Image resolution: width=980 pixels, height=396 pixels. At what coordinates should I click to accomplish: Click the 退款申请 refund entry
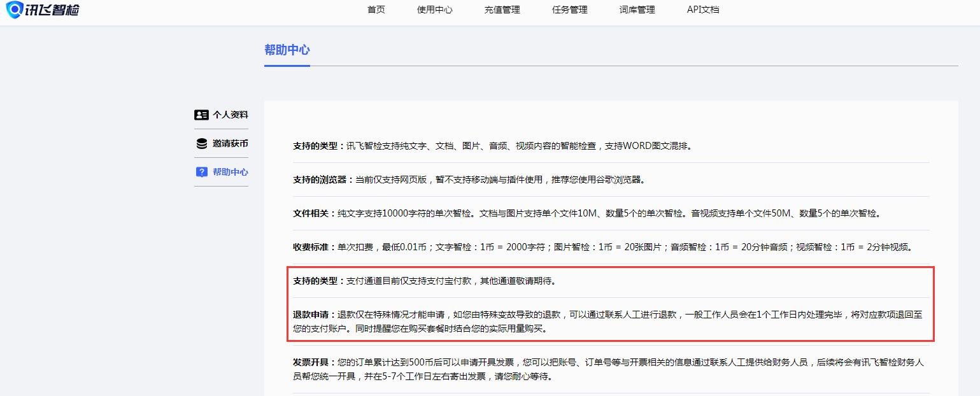[x=313, y=315]
